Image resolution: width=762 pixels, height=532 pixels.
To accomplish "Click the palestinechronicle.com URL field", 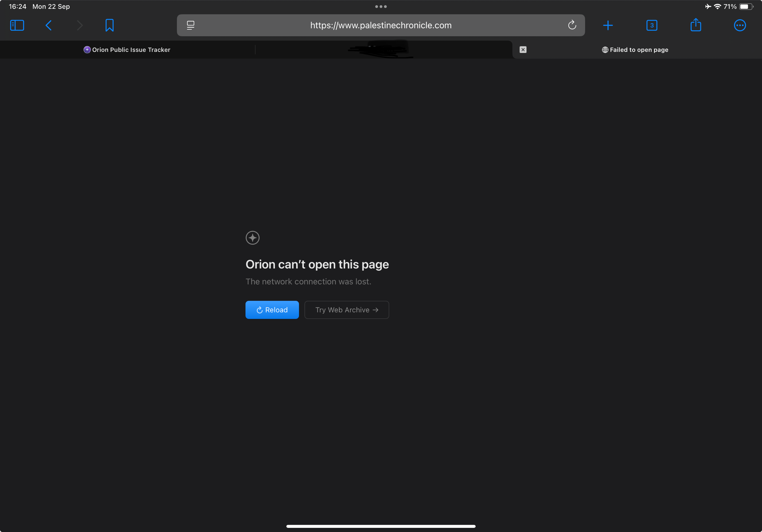I will (381, 25).
